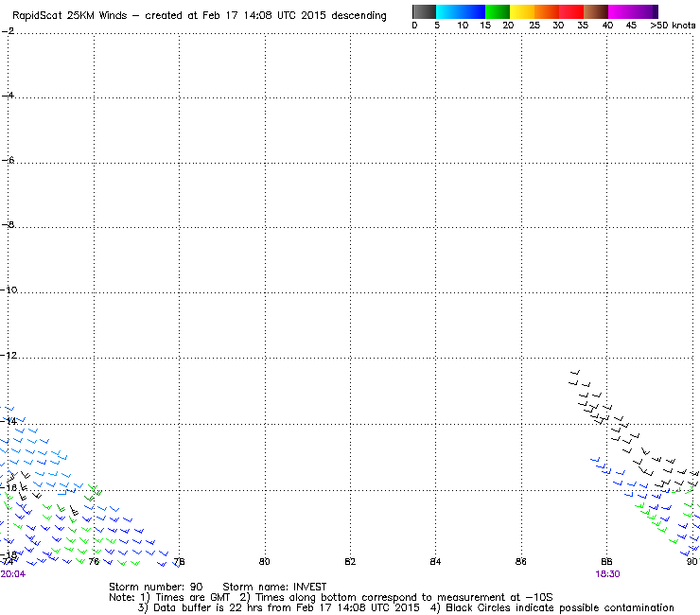This screenshot has height=615, width=700.
Task: Click the longitude label 82
Action: pos(350,561)
